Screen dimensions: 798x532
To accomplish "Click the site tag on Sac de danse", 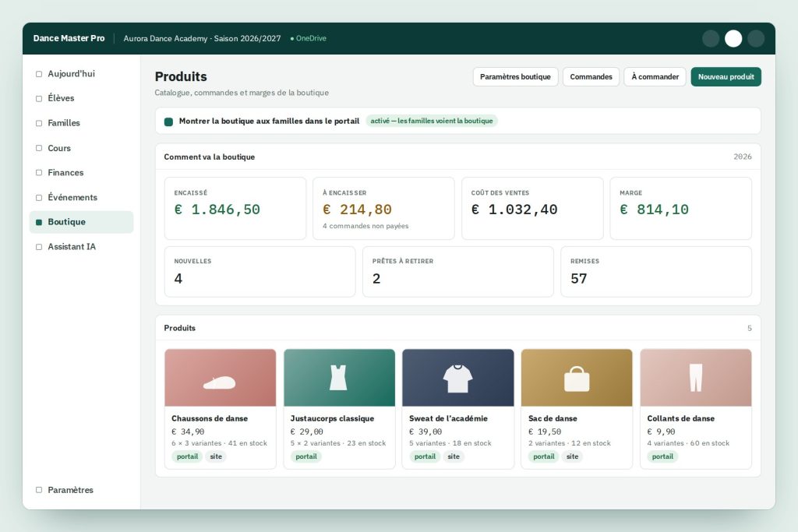I will coord(573,456).
